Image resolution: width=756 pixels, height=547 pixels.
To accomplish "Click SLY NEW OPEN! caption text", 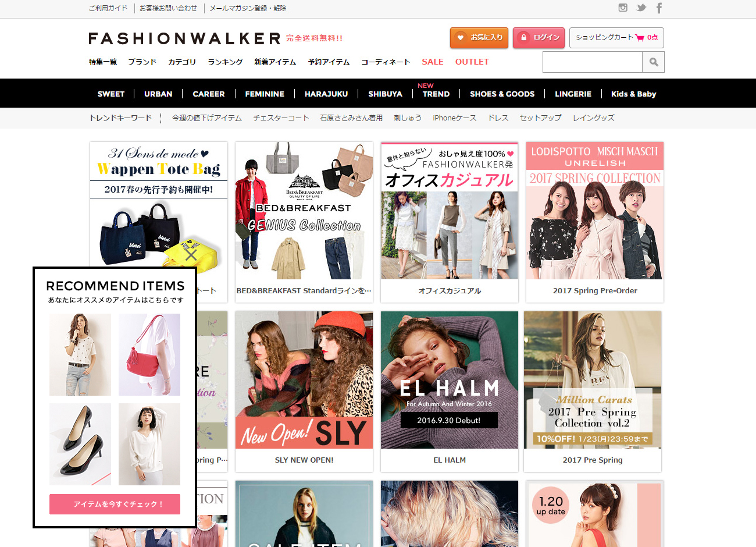I will (x=304, y=460).
